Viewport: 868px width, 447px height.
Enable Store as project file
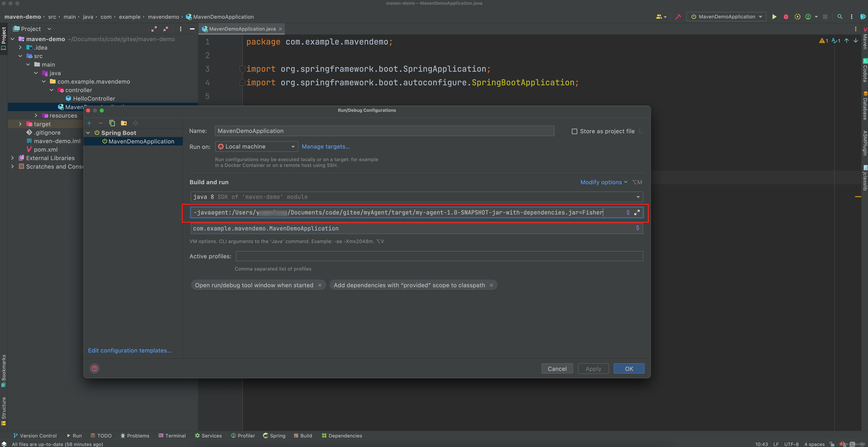(x=575, y=131)
